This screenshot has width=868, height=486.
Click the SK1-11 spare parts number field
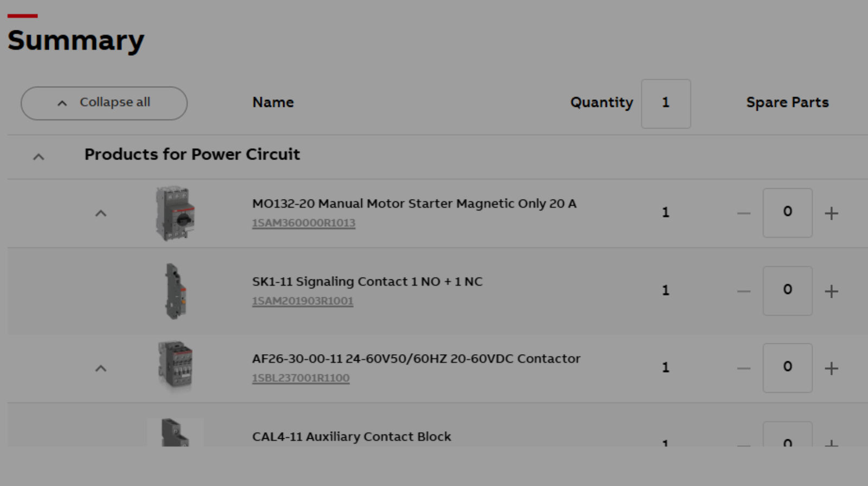tap(787, 291)
